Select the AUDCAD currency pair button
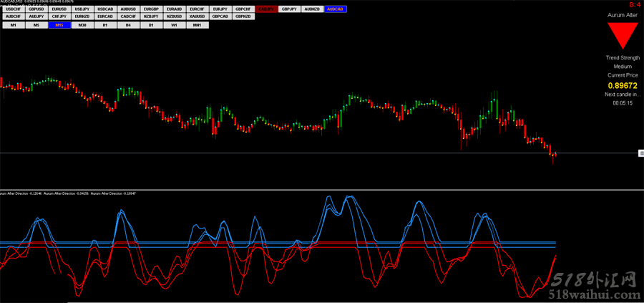 coord(335,9)
